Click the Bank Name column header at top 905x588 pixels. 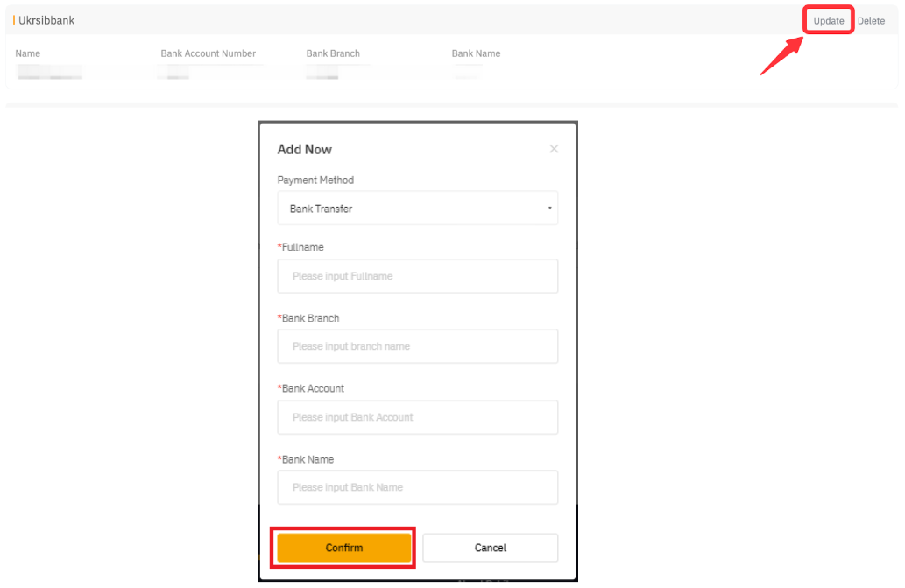pos(476,53)
